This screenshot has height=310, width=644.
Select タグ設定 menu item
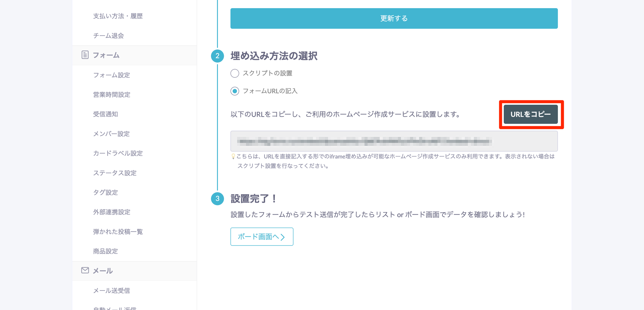105,193
